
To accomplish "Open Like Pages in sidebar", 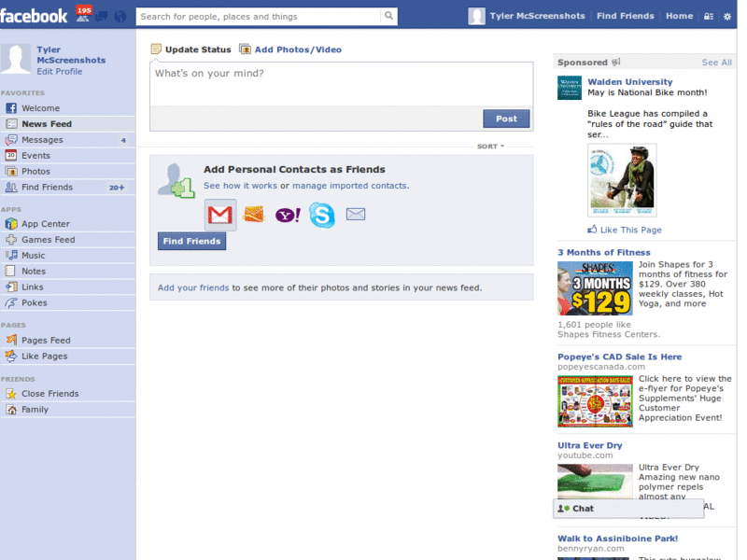I will (67, 356).
